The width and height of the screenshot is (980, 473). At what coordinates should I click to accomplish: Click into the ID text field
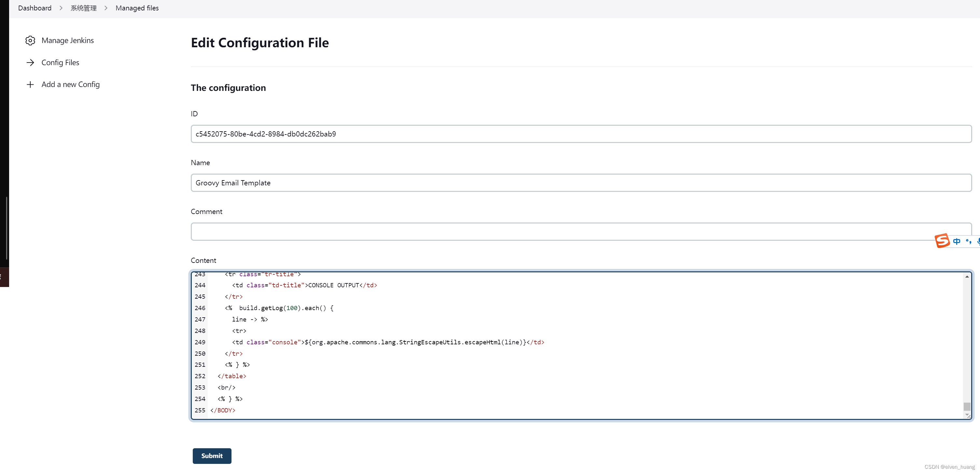click(581, 134)
